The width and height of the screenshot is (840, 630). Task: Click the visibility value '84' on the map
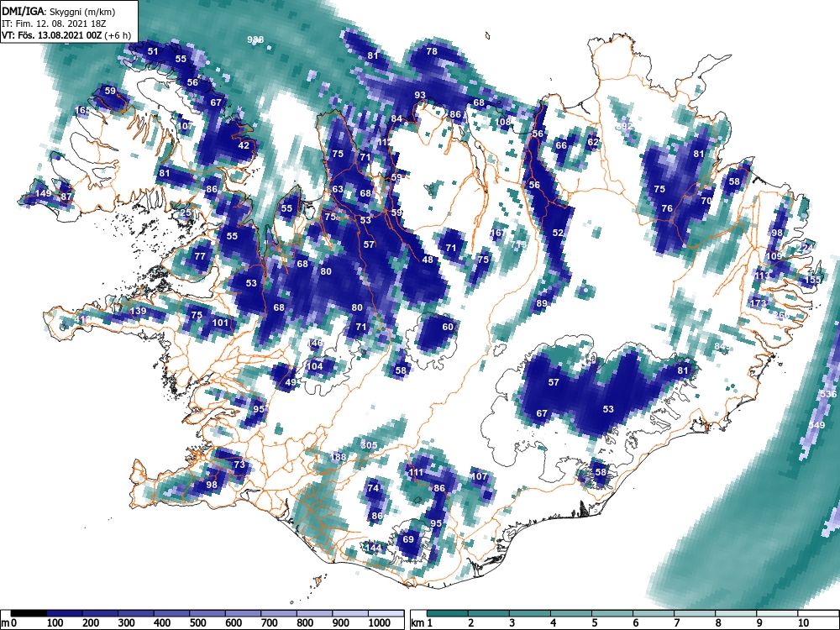pyautogui.click(x=396, y=119)
